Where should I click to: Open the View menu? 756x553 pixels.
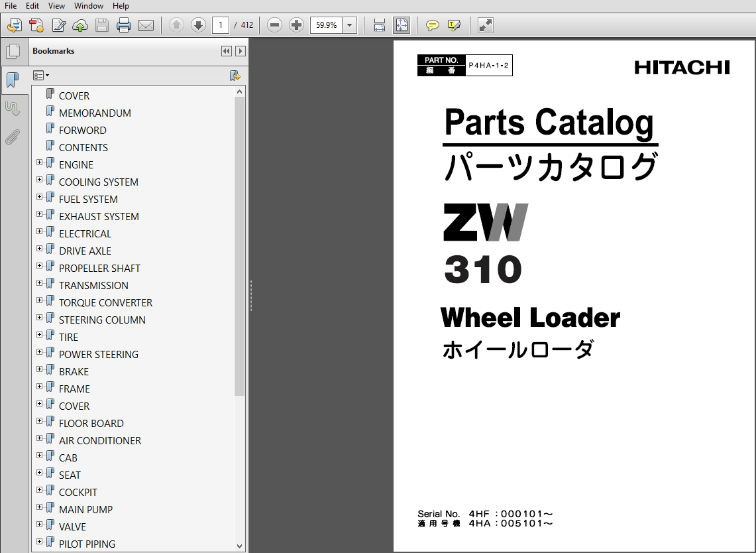56,6
